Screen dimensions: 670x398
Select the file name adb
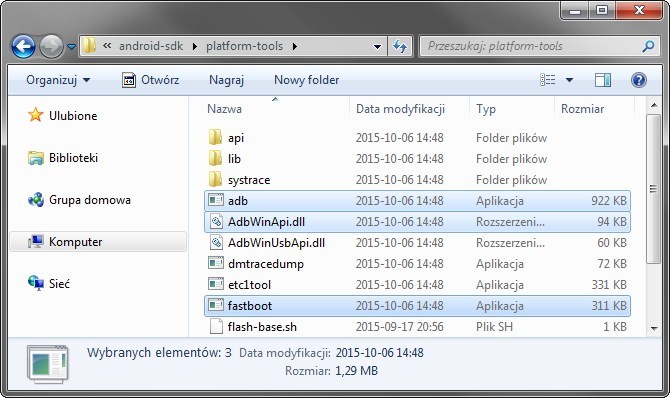click(238, 201)
